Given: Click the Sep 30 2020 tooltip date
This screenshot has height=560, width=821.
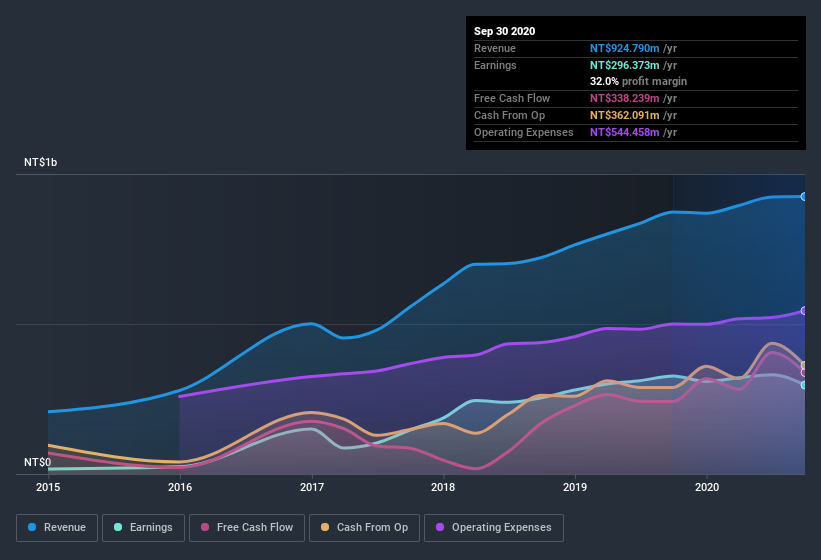Looking at the screenshot, I should pos(505,31).
